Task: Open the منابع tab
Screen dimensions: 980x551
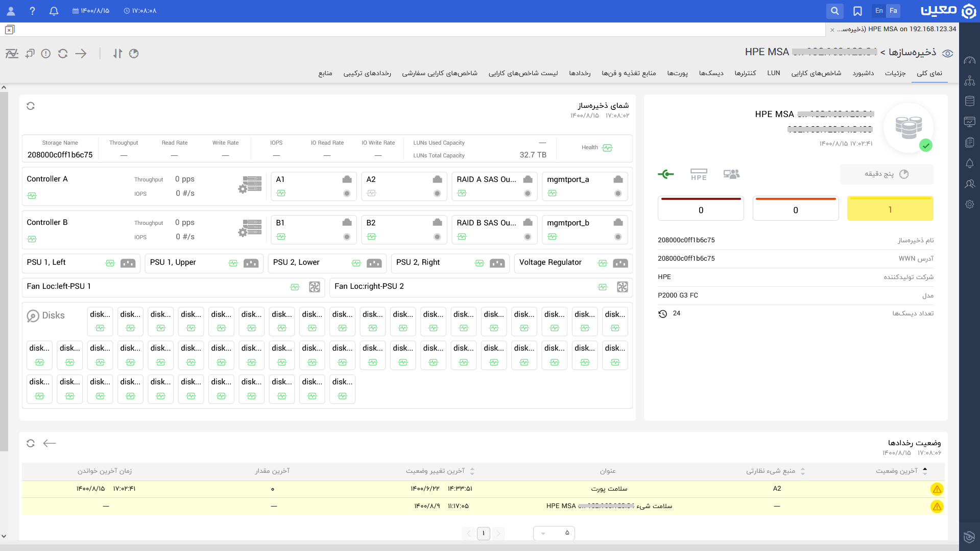Action: 325,73
